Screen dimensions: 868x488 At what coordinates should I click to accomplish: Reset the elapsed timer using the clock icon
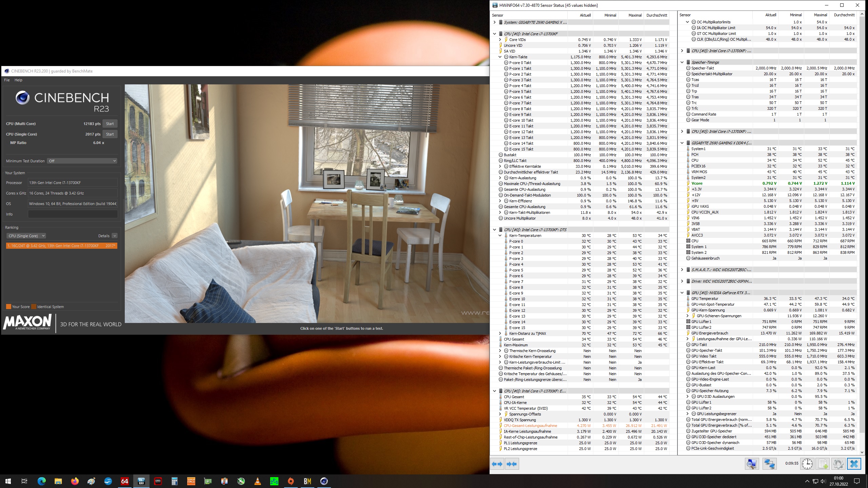point(807,464)
